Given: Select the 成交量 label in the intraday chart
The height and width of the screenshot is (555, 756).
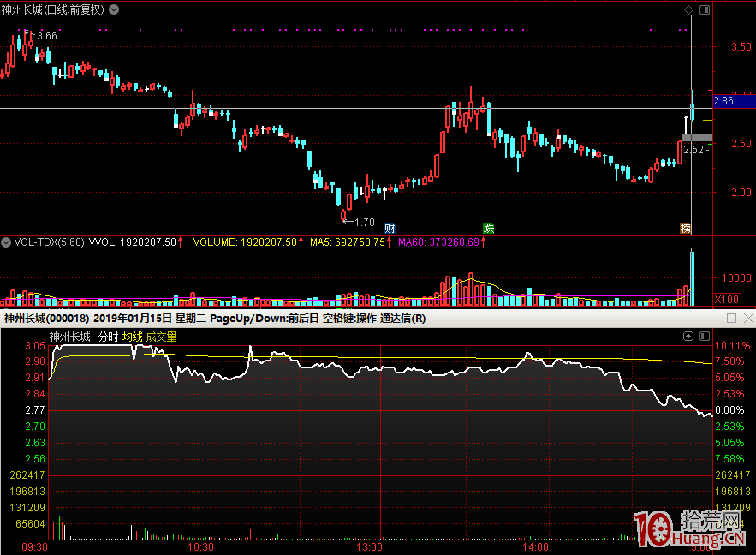Looking at the screenshot, I should click(161, 337).
